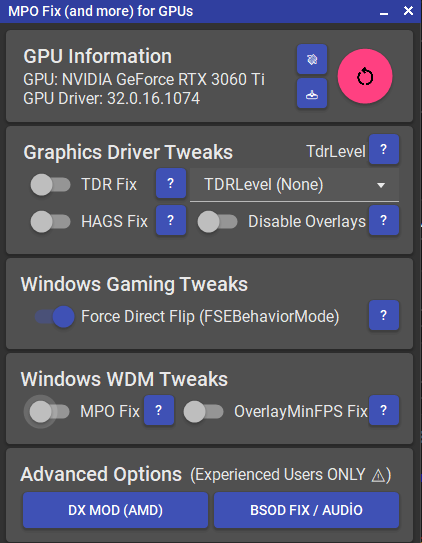422x543 pixels.
Task: Click the lower blue icon below the upper one
Action: coord(312,93)
